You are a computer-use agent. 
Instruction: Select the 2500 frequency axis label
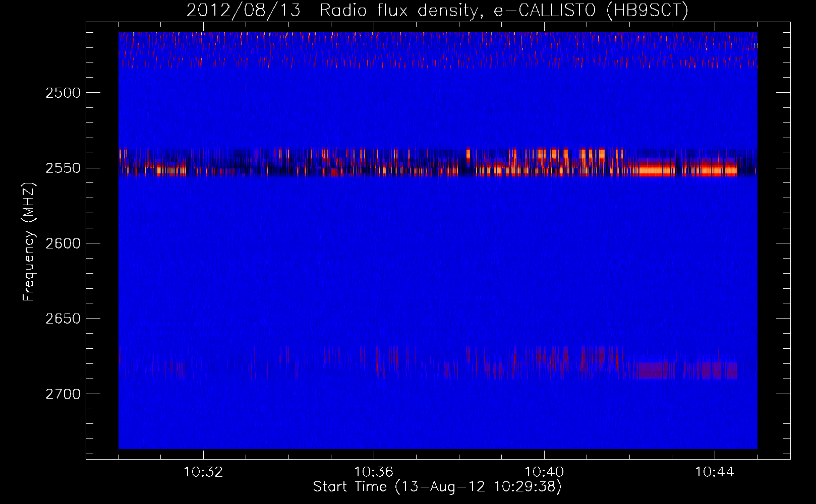[63, 93]
